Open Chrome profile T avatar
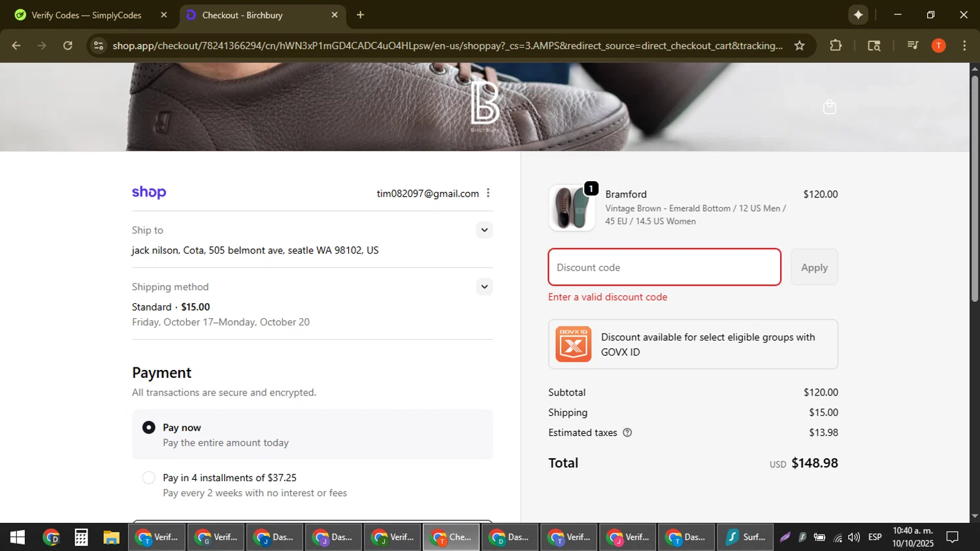The height and width of the screenshot is (551, 980). click(938, 46)
